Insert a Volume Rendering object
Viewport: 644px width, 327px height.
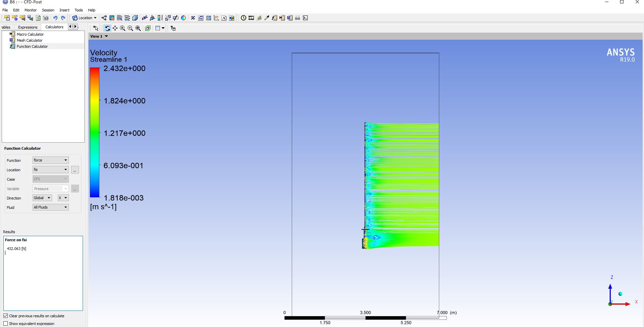click(135, 18)
